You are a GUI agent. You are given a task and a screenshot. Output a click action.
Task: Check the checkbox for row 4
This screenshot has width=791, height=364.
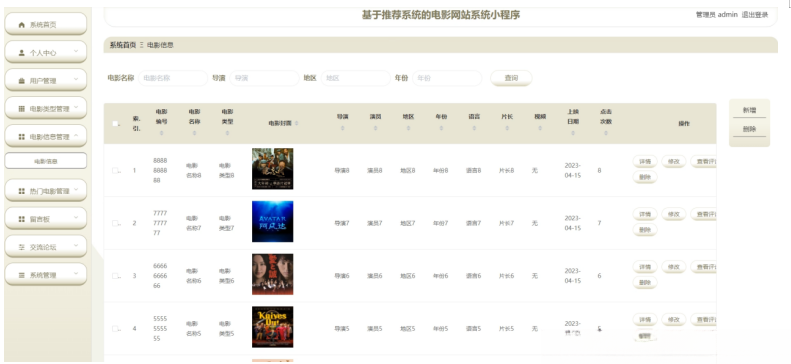pos(115,329)
